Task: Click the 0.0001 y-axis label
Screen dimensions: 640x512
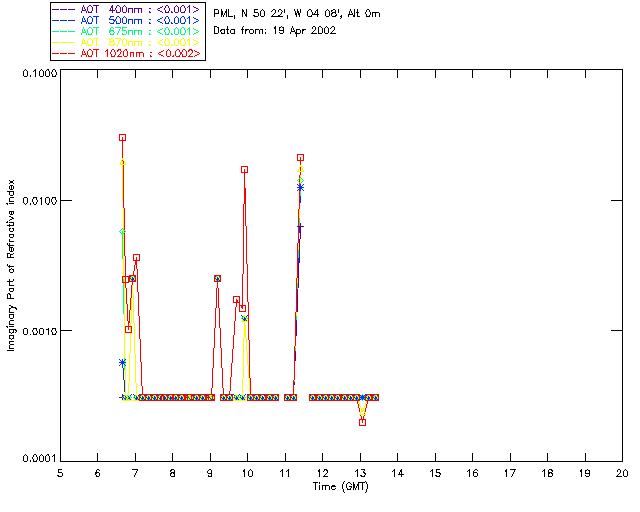Action: [40, 459]
